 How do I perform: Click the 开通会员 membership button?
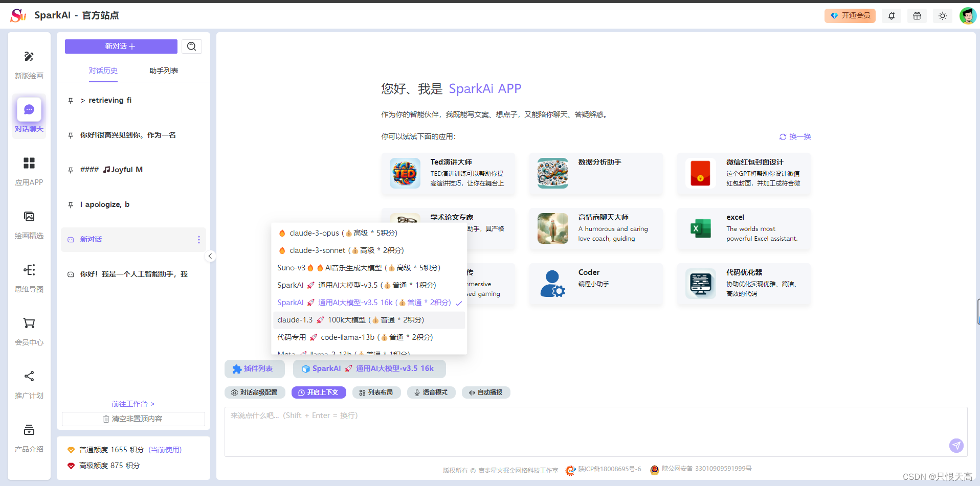coord(850,16)
